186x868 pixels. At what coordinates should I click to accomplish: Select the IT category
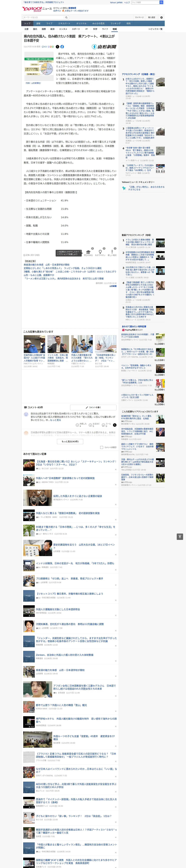(x=86, y=29)
